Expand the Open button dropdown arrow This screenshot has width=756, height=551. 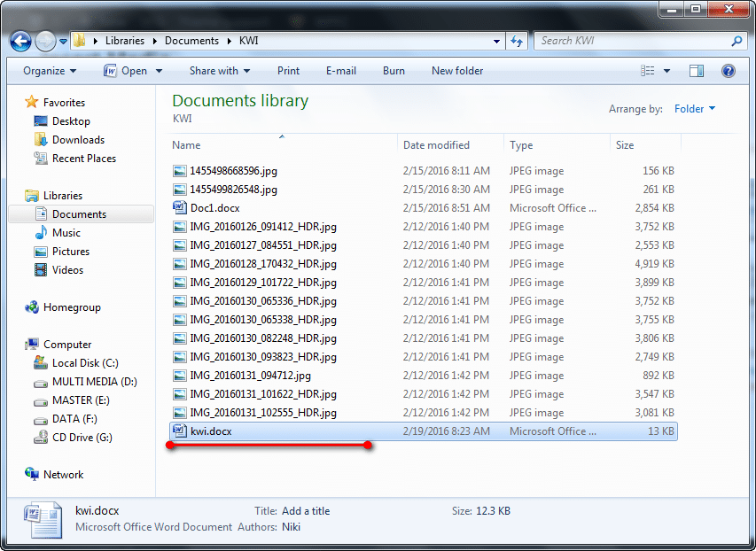(x=159, y=71)
